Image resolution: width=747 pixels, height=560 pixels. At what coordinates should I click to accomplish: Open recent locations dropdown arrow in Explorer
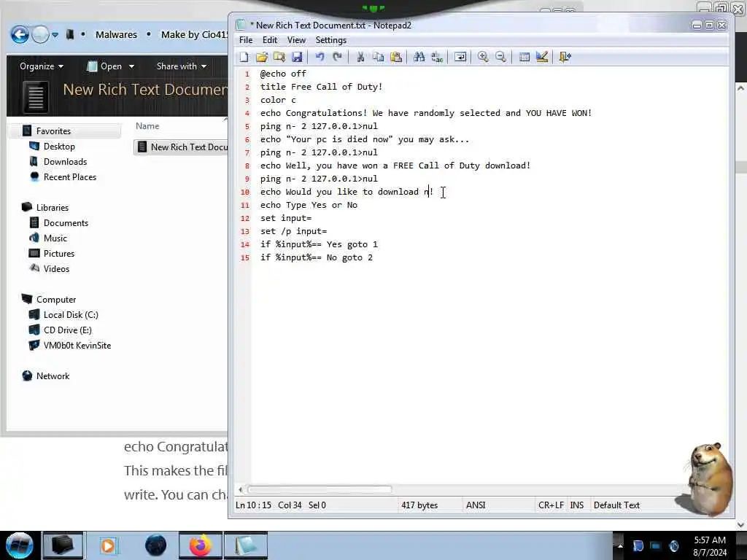click(55, 35)
